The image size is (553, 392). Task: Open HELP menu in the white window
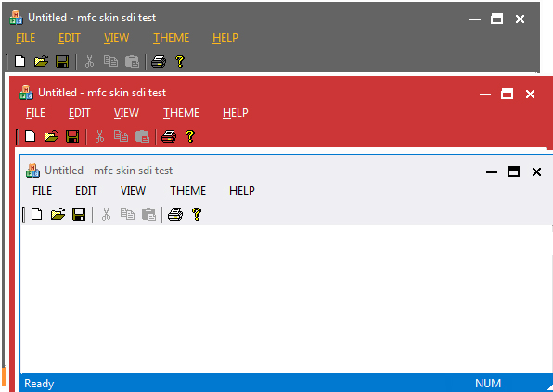(241, 191)
